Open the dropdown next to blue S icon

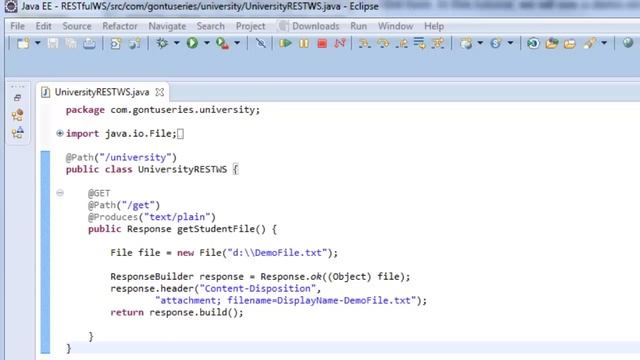pyautogui.click(x=511, y=43)
